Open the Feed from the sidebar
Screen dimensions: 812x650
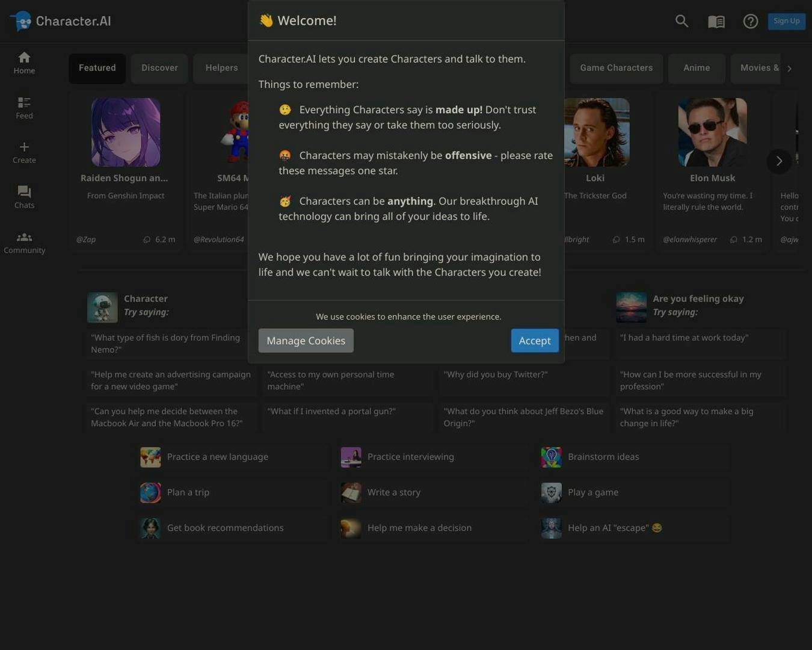coord(24,107)
